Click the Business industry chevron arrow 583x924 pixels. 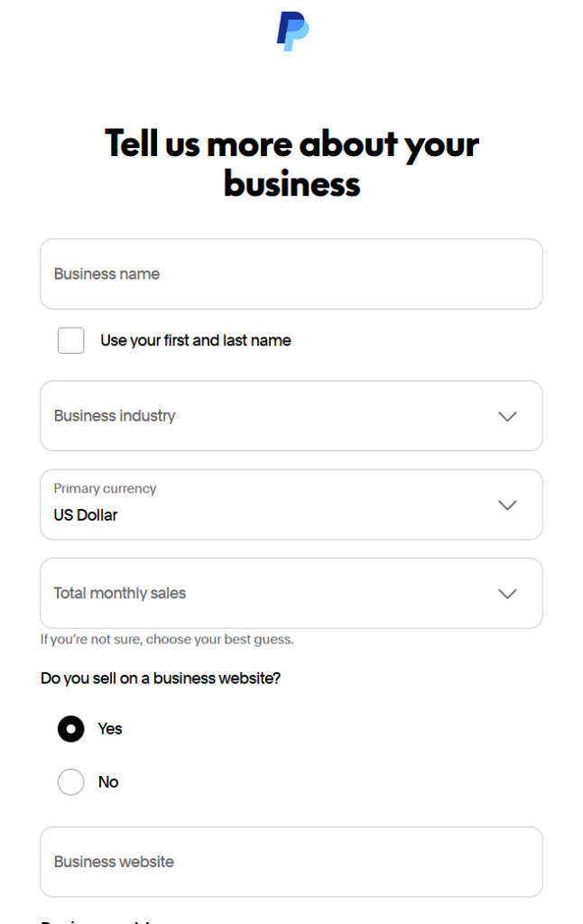click(x=507, y=416)
